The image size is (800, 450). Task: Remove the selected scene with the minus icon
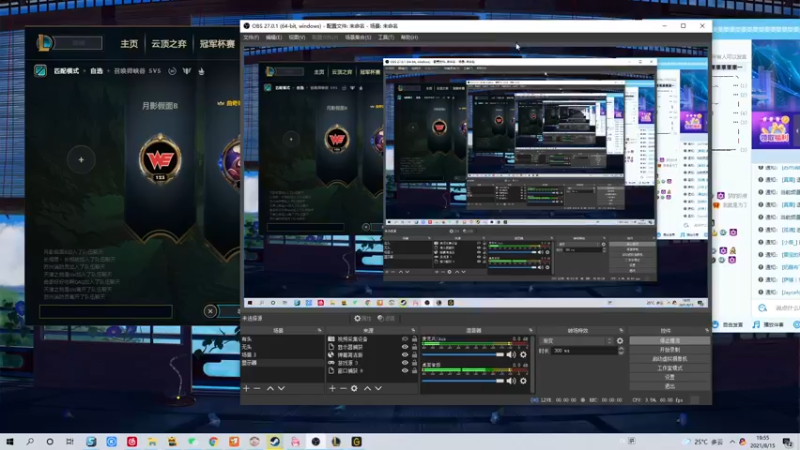click(x=257, y=388)
